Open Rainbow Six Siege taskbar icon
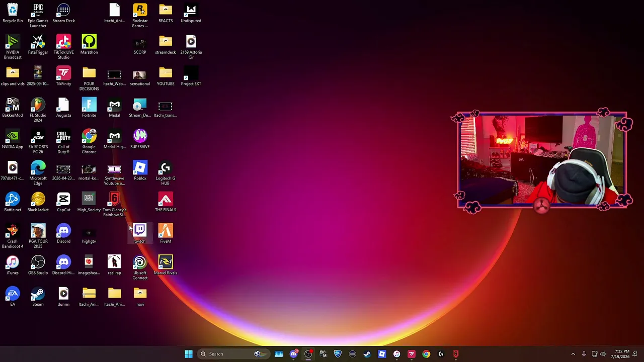Viewport: 644px width, 362px height. click(x=456, y=354)
